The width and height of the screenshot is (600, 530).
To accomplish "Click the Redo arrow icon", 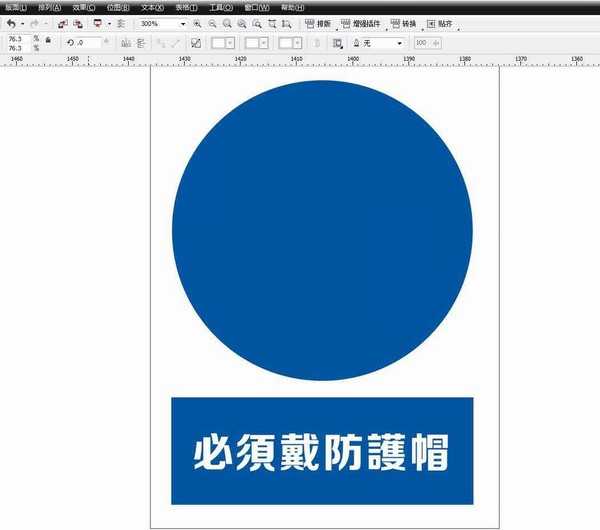I will [34, 23].
